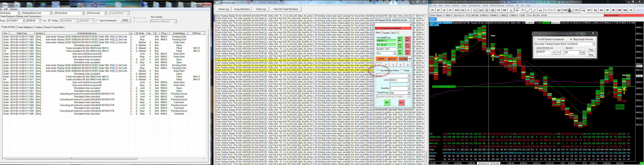Image resolution: width=644 pixels, height=165 pixels.
Task: Click the CVW toolbar button
Action: (565, 10)
